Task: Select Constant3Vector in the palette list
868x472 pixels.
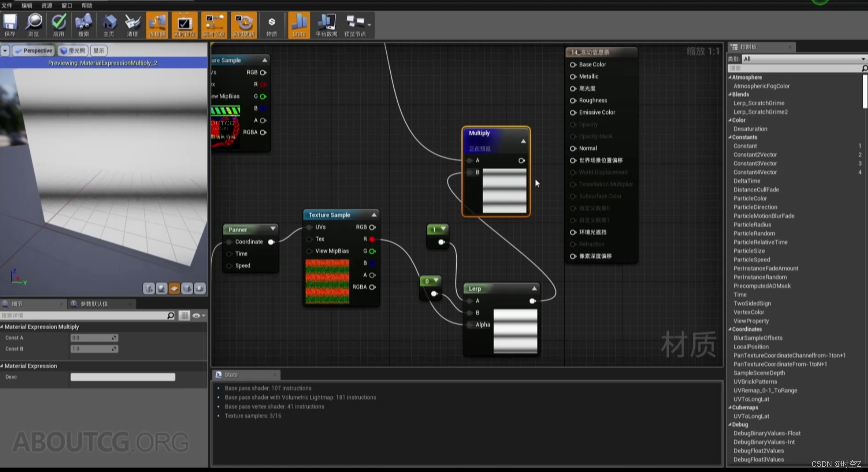Action: coord(755,163)
